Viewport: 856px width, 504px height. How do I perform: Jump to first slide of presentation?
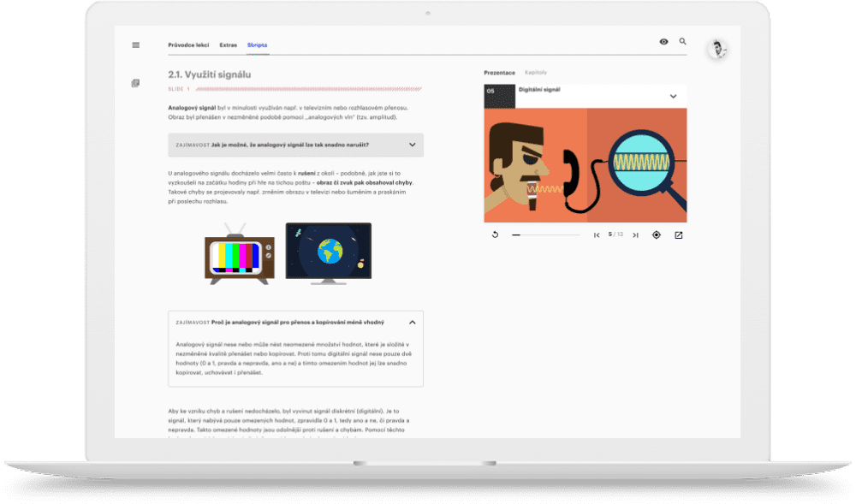pyautogui.click(x=597, y=234)
